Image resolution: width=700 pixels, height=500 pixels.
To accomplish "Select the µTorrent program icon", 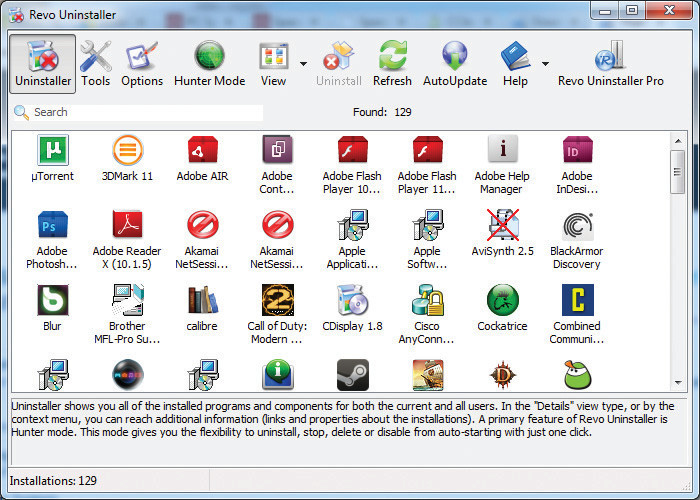I will pyautogui.click(x=52, y=151).
